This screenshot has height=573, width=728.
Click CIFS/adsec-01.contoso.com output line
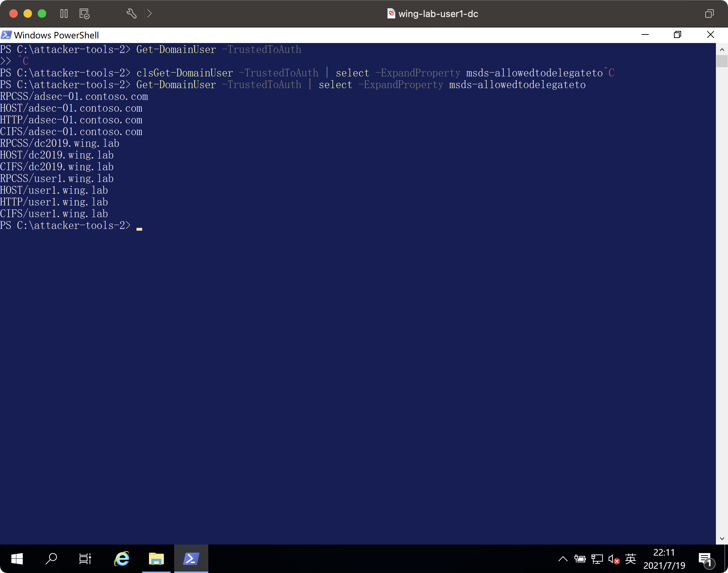[x=71, y=132]
